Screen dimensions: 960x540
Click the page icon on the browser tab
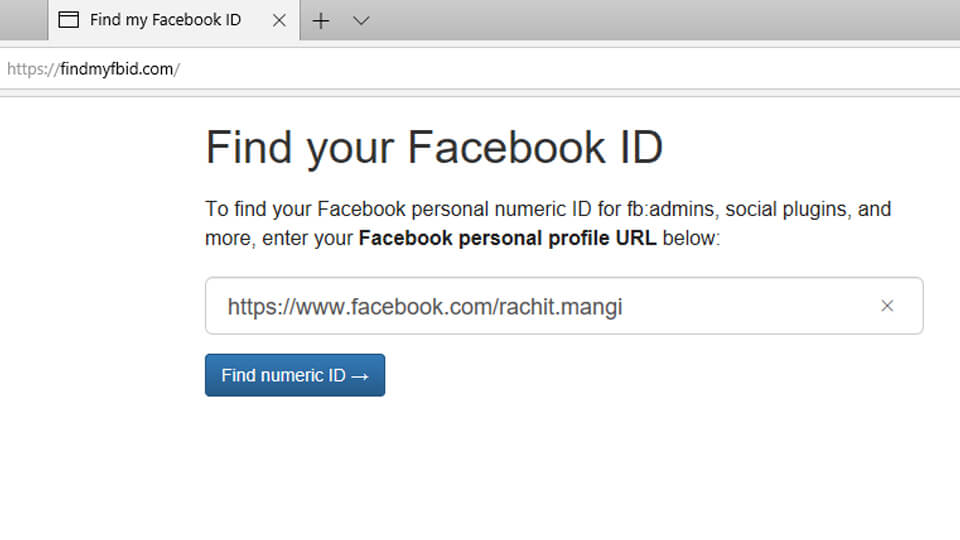coord(69,20)
